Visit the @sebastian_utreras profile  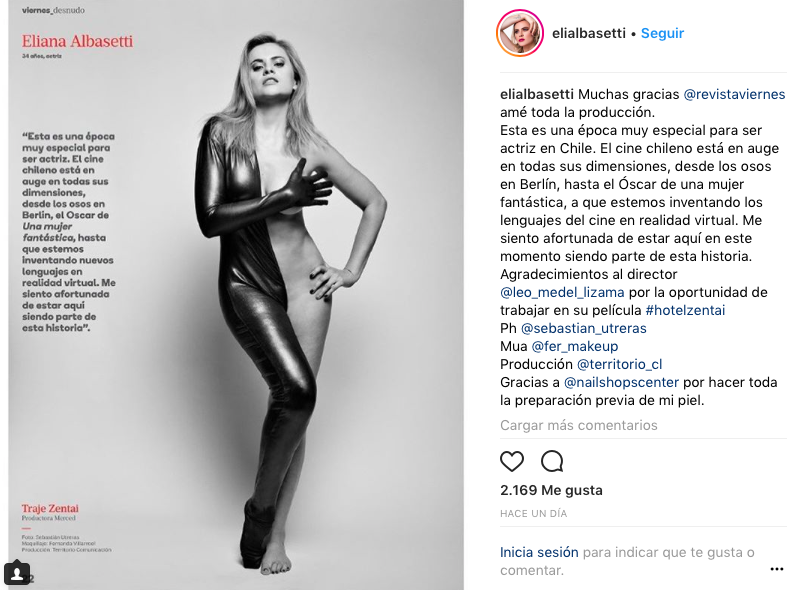click(x=583, y=328)
